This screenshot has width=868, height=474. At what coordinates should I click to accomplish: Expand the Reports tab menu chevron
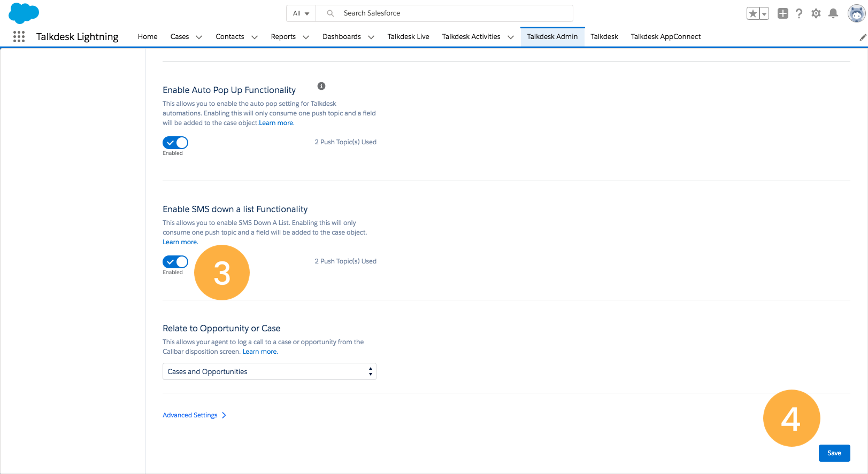tap(306, 37)
